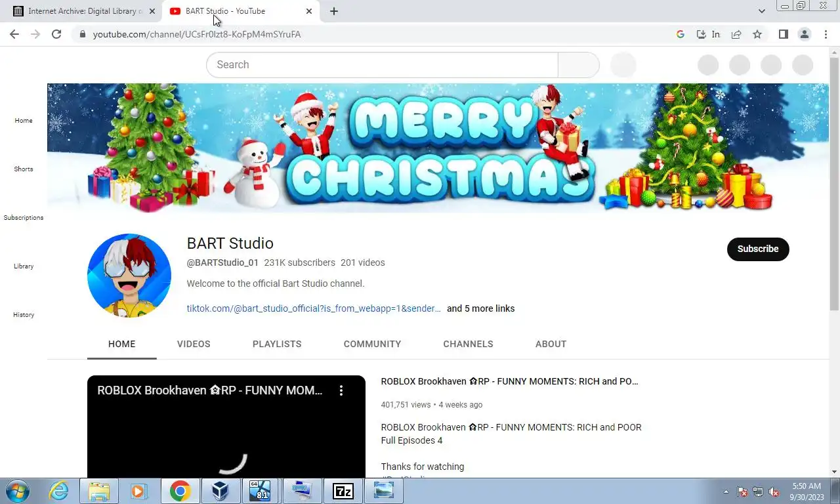Click the YouTube Search field
This screenshot has height=504, width=840.
[x=382, y=65]
